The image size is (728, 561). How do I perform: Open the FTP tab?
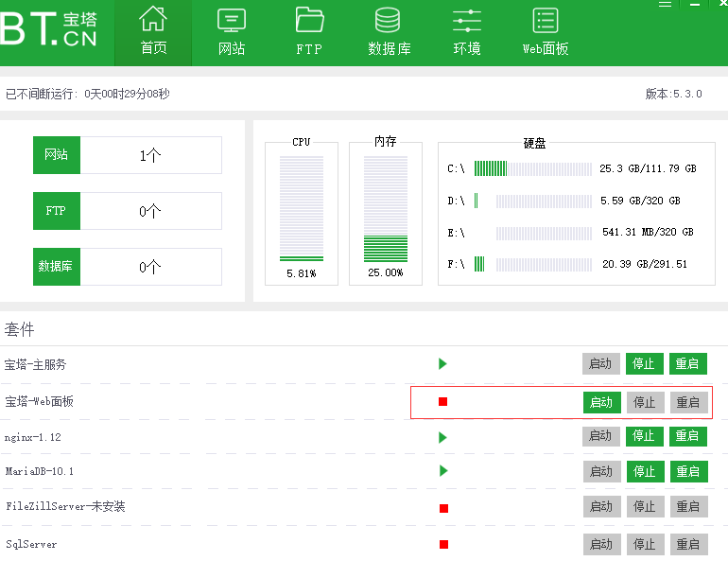point(309,32)
